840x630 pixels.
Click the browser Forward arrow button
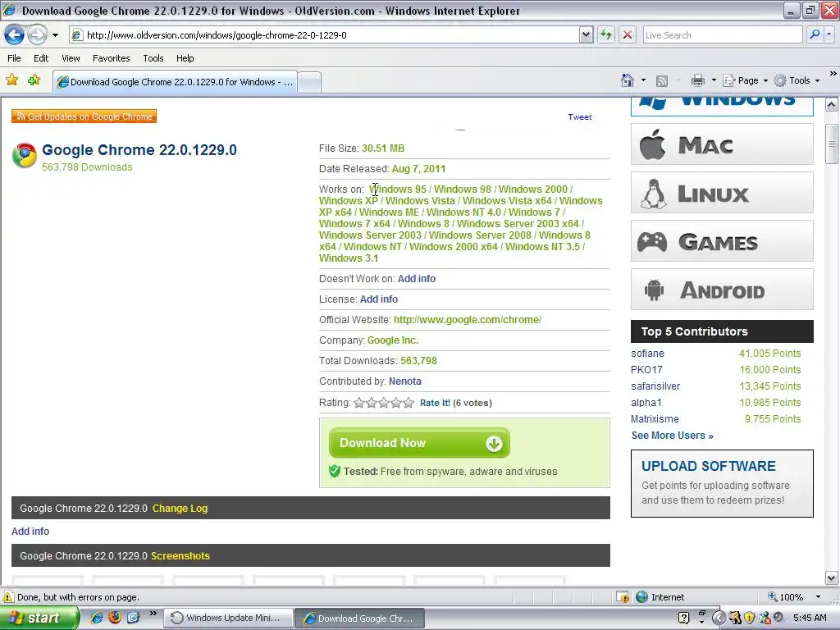(x=37, y=35)
